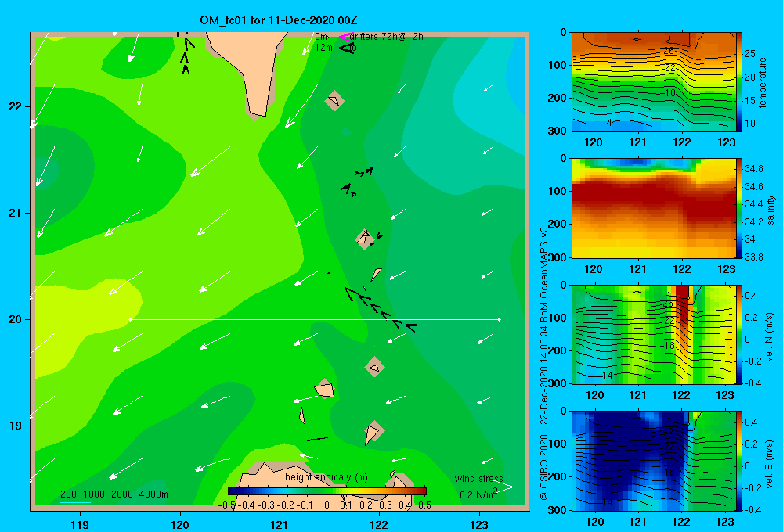Click the '0.2 N/m2' wind scale value

click(x=478, y=494)
